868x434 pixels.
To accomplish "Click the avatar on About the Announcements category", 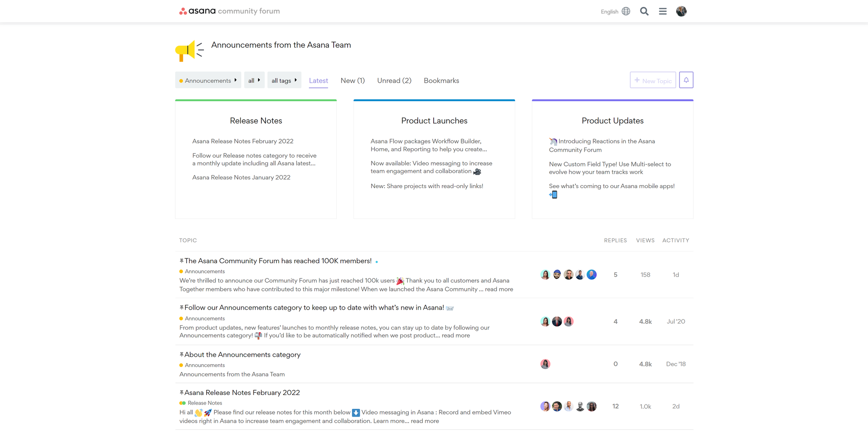I will pyautogui.click(x=546, y=364).
